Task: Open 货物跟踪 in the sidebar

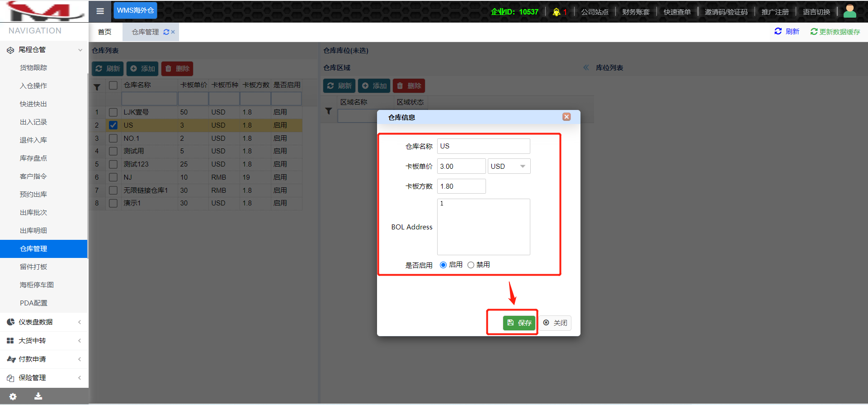Action: (33, 68)
